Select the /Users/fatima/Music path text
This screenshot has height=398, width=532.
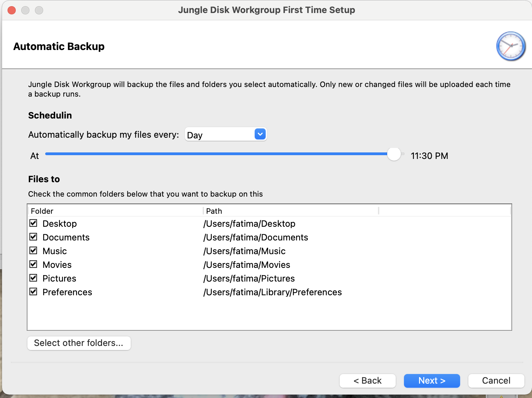244,251
